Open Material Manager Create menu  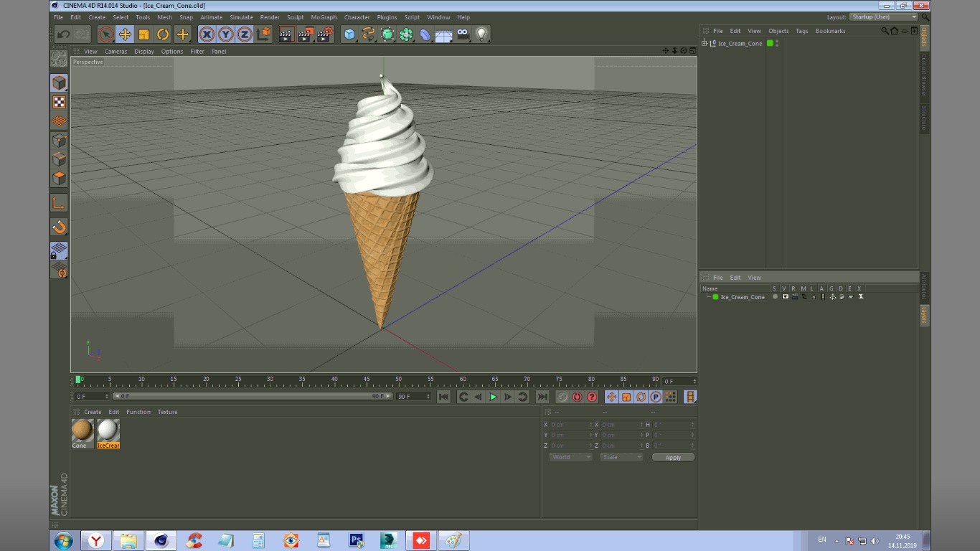pyautogui.click(x=93, y=412)
